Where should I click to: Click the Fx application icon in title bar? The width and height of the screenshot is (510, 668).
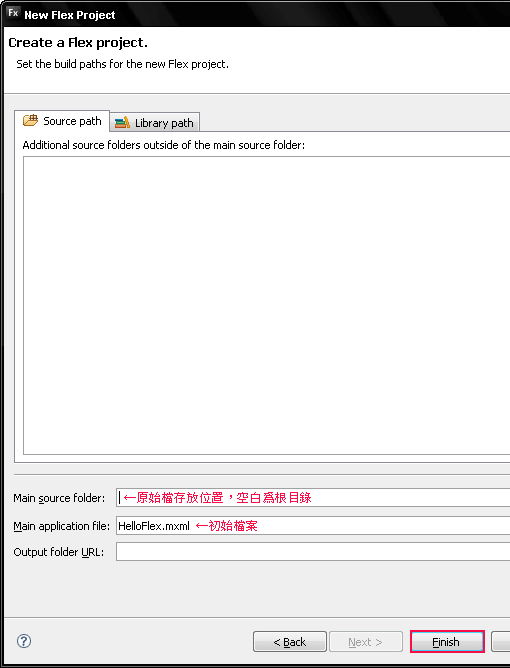[13, 13]
